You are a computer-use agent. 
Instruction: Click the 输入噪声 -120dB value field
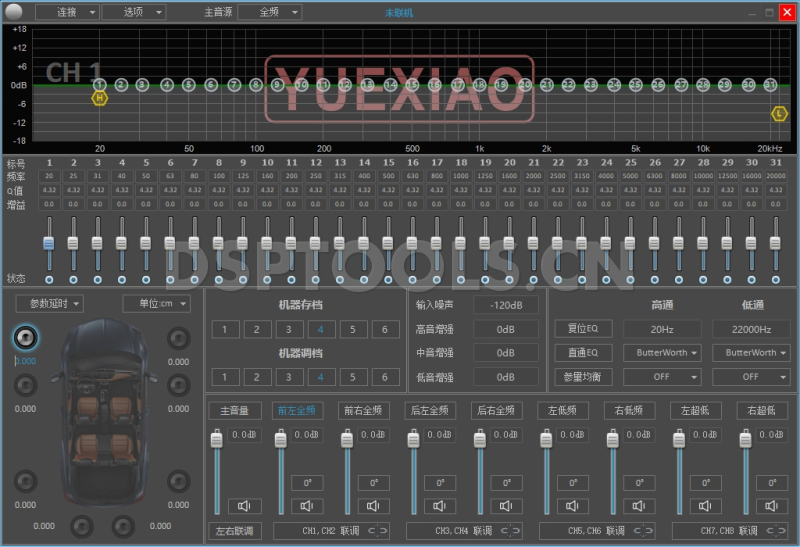pyautogui.click(x=506, y=305)
